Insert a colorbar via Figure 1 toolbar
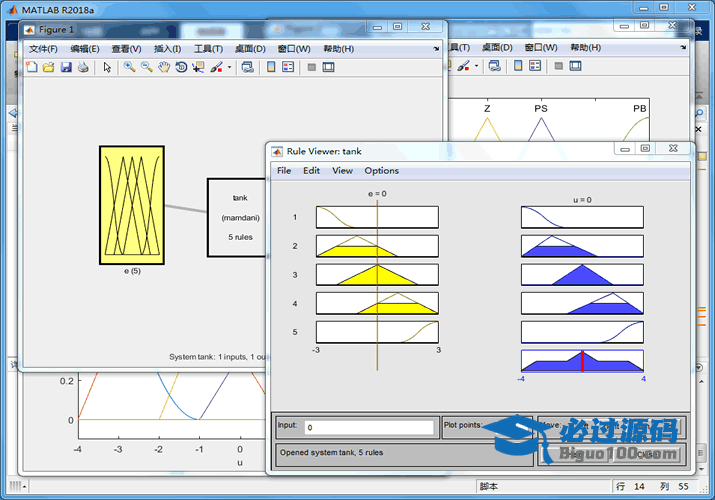Viewport: 715px width, 500px height. point(271,67)
